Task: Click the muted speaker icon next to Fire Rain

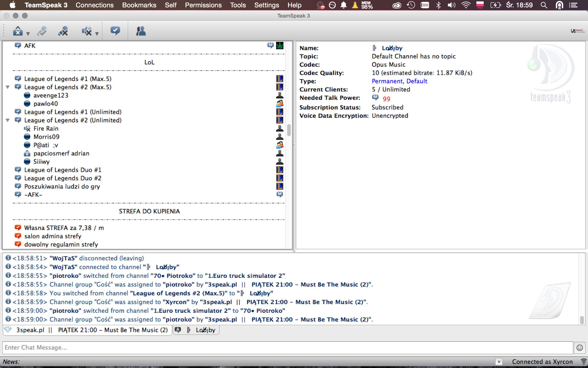Action: pos(28,129)
